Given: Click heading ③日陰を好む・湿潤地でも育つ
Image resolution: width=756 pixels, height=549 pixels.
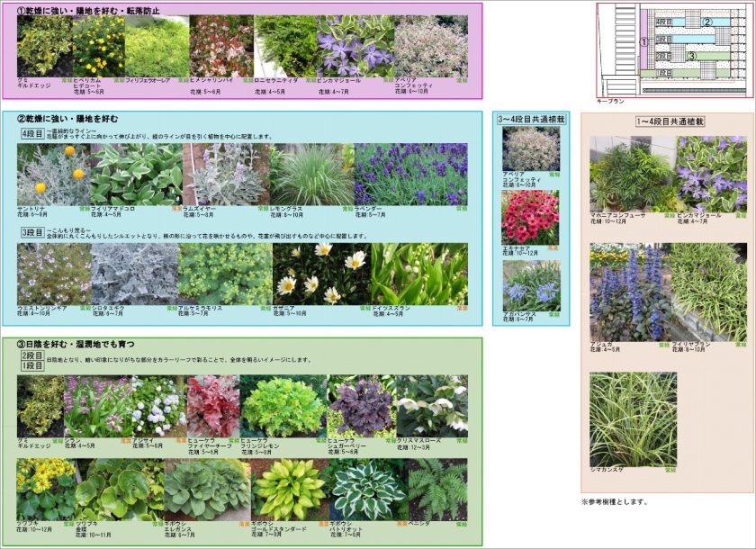Looking at the screenshot, I should point(76,344).
